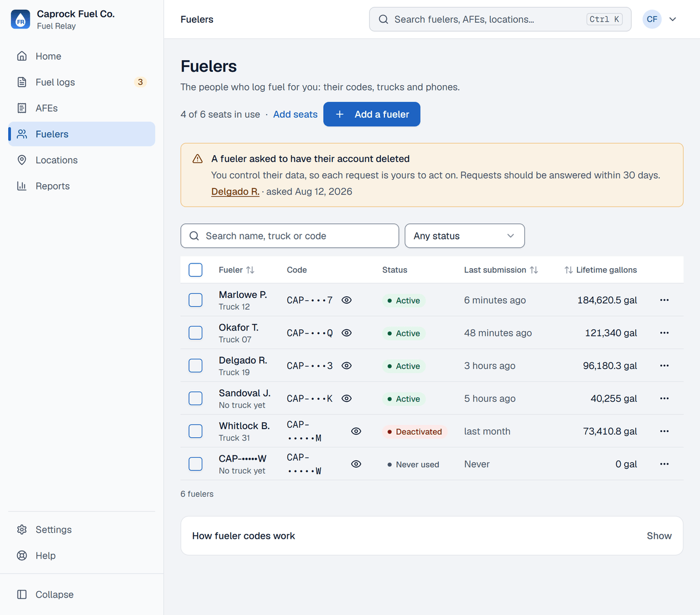700x615 pixels.
Task: Check the box for Delgado R.
Action: pyautogui.click(x=195, y=366)
